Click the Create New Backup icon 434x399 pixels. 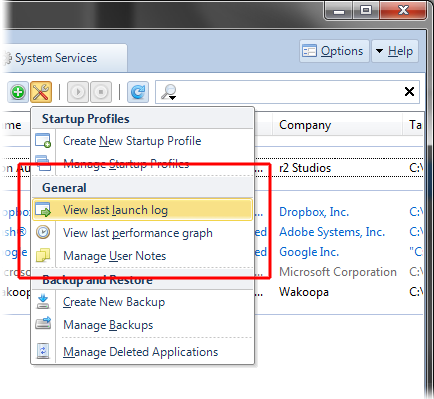(x=43, y=301)
